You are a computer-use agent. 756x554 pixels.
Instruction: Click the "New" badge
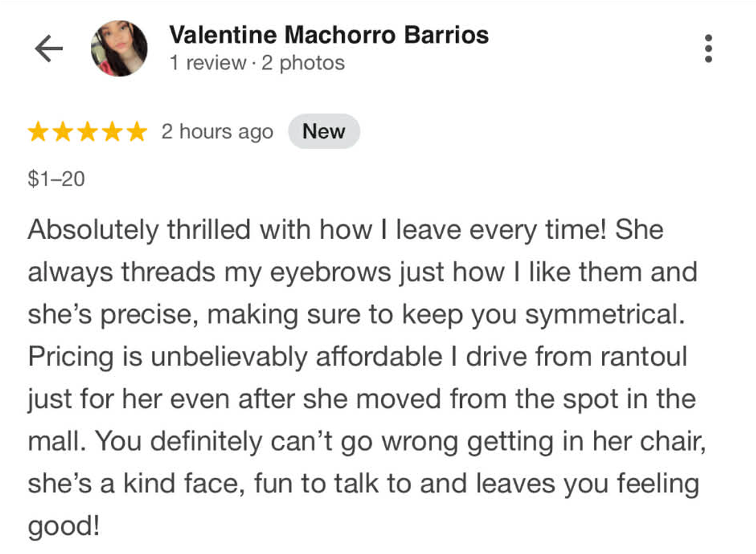pos(324,131)
